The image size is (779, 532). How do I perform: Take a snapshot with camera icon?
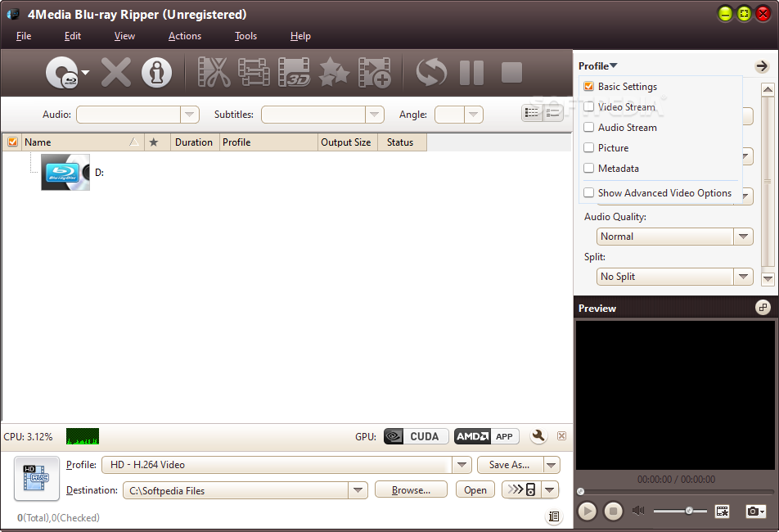(755, 511)
